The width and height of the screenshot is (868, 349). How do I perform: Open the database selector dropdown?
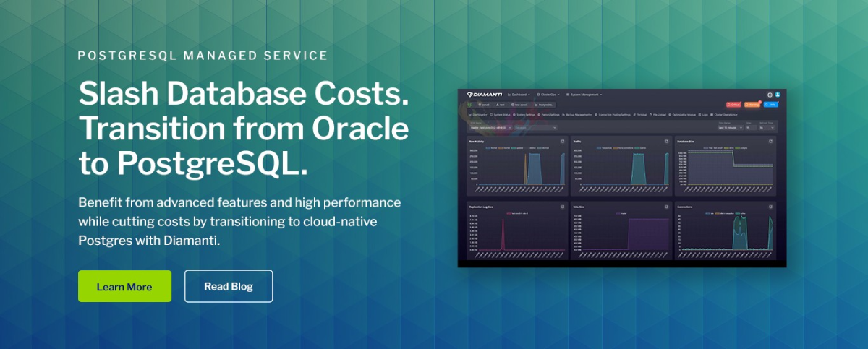click(535, 128)
